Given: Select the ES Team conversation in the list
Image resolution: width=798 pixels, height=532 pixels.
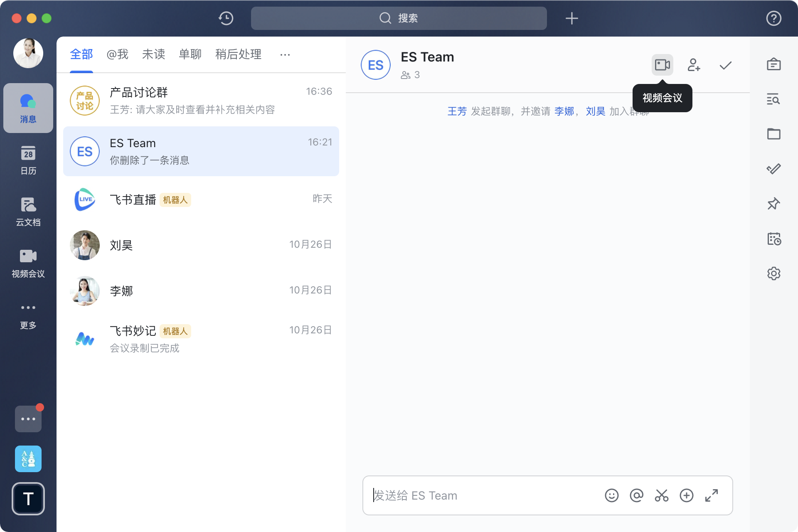Looking at the screenshot, I should 201,151.
